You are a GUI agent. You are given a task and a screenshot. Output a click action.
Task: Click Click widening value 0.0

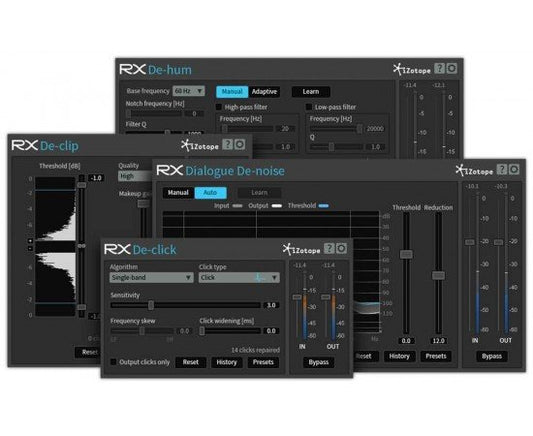point(271,331)
